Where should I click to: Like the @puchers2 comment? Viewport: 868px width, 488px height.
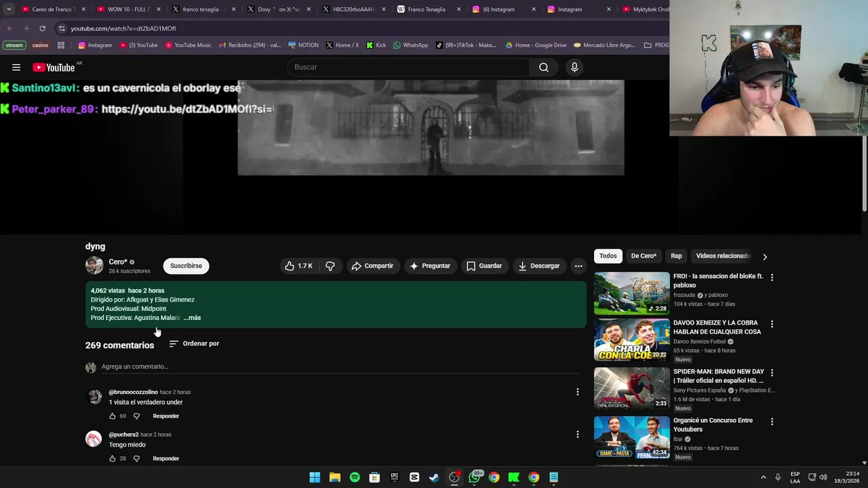(x=113, y=459)
